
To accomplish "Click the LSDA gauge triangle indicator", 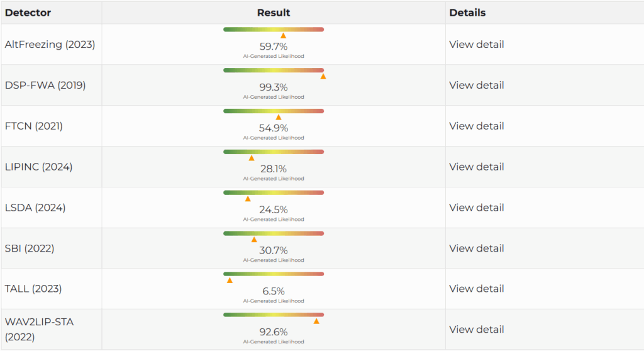I will pyautogui.click(x=248, y=199).
